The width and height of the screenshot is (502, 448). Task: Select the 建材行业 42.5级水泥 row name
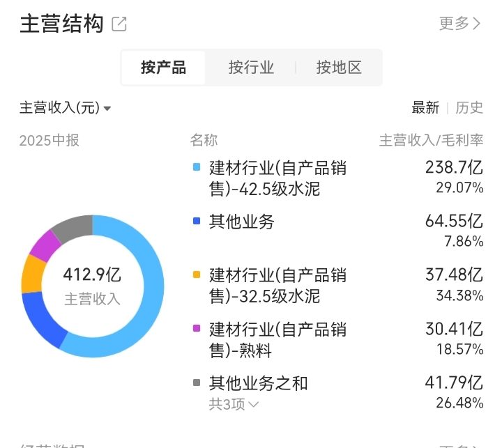click(x=277, y=178)
